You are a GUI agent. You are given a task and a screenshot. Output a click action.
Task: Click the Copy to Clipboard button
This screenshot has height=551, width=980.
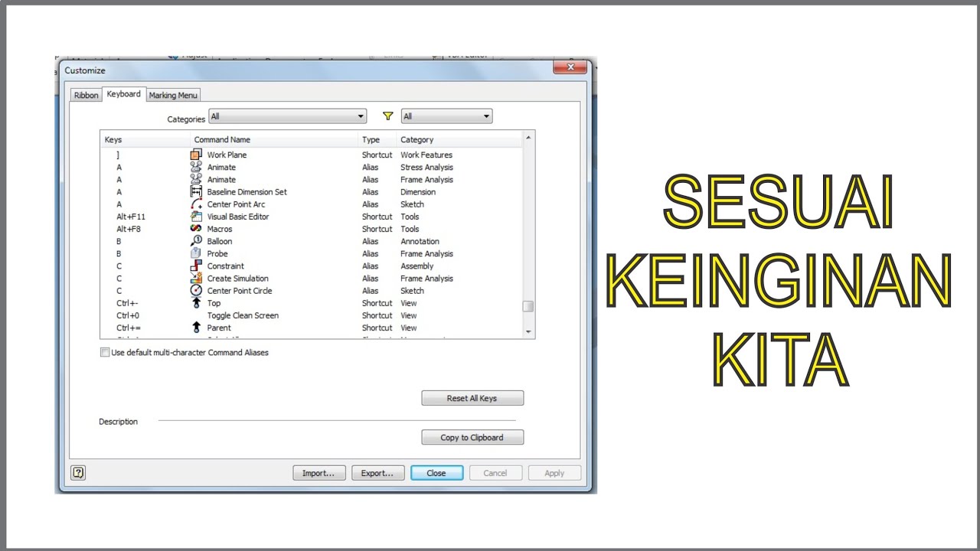(472, 438)
